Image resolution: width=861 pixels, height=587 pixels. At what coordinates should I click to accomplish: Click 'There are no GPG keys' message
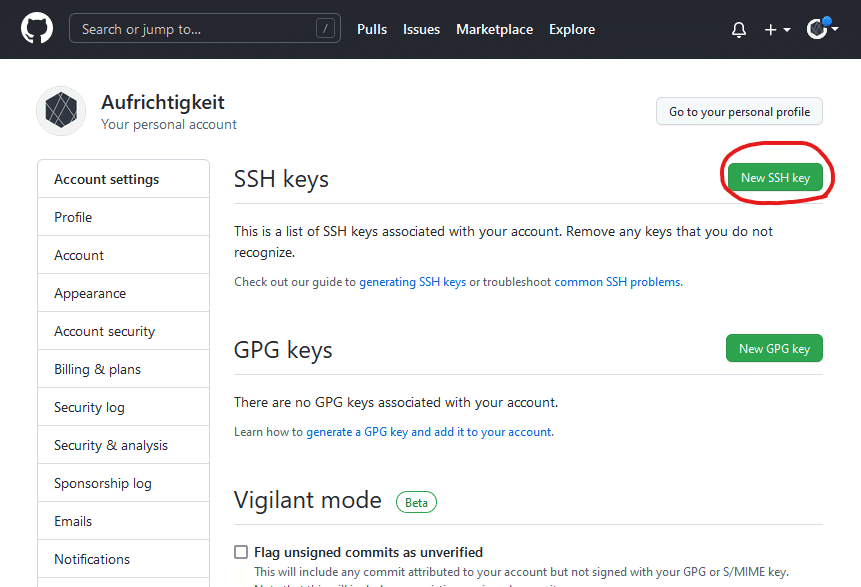pyautogui.click(x=396, y=402)
